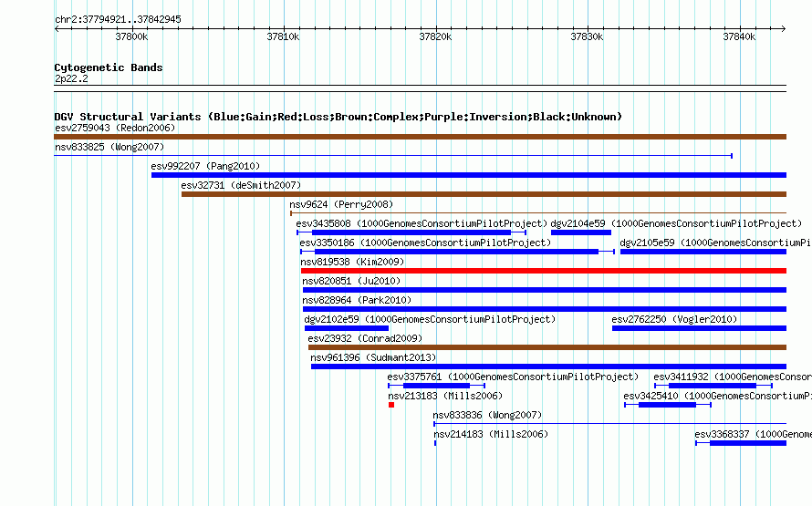Click the DGV Structural Variants track title
The width and height of the screenshot is (812, 506).
pos(338,117)
